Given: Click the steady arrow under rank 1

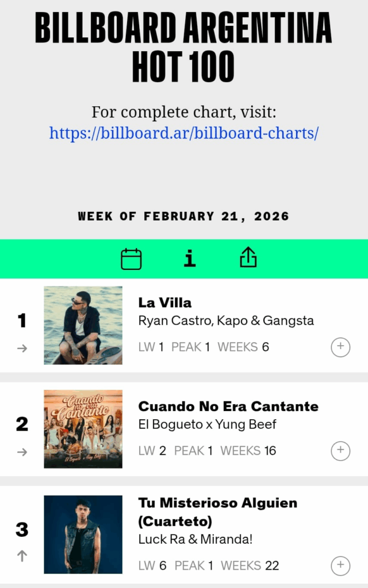Looking at the screenshot, I should tap(22, 348).
